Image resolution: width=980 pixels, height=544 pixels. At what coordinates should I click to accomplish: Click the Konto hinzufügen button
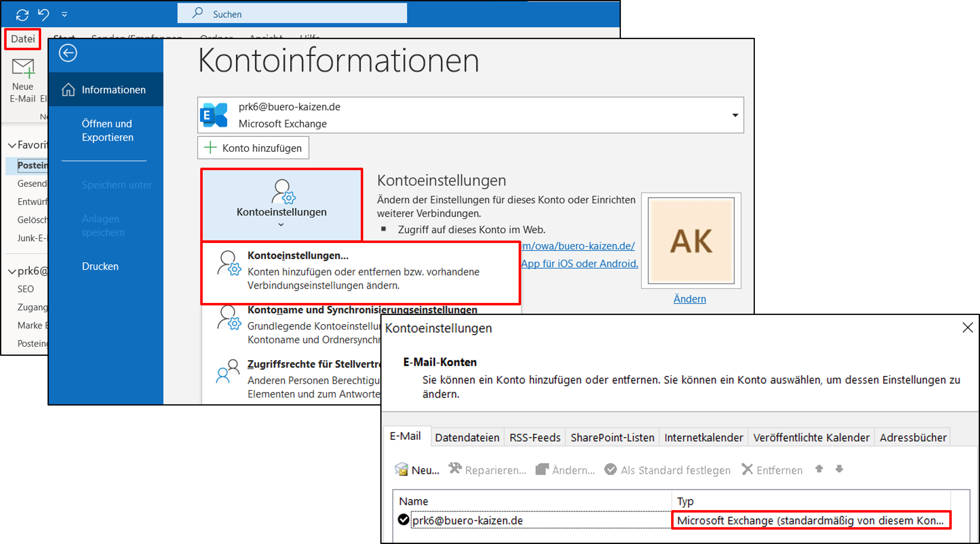tap(253, 148)
